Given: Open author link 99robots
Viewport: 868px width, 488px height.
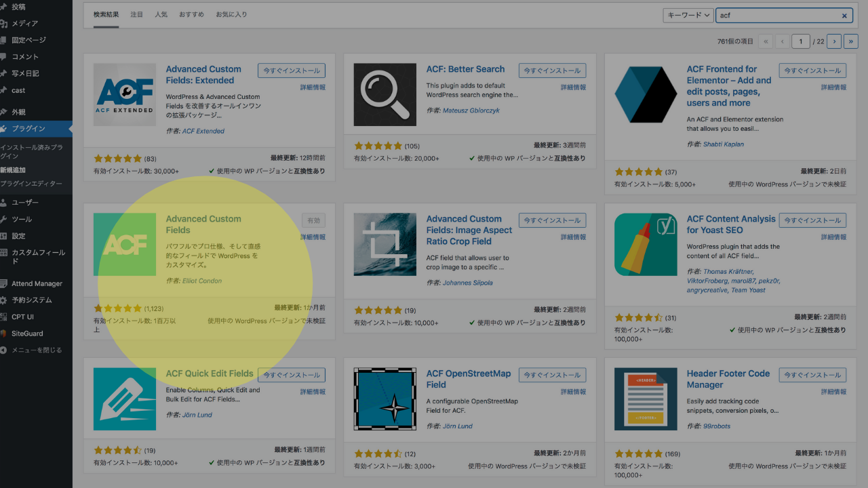Looking at the screenshot, I should tap(718, 426).
